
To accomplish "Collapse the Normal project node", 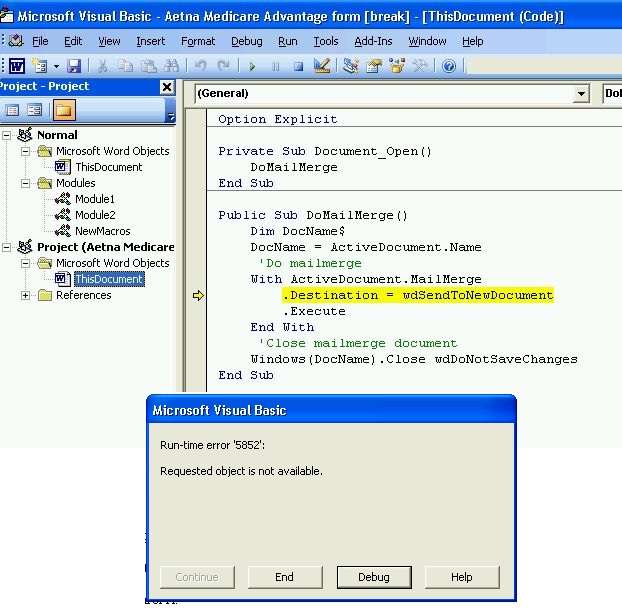I will pyautogui.click(x=6, y=135).
